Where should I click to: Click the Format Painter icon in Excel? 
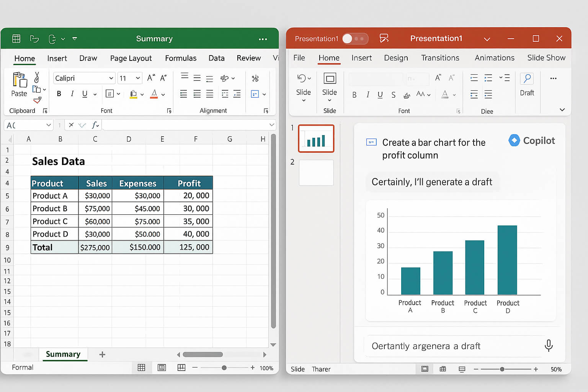[37, 101]
